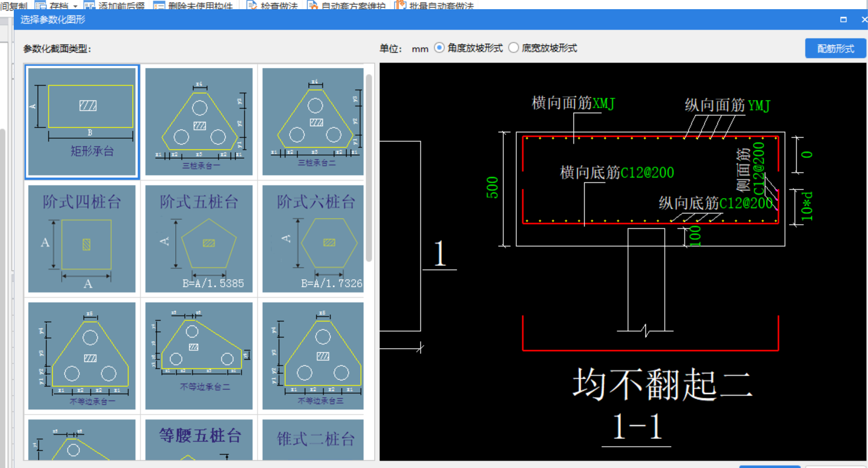Edit the C12@200 value of 纵向底筋

point(746,203)
